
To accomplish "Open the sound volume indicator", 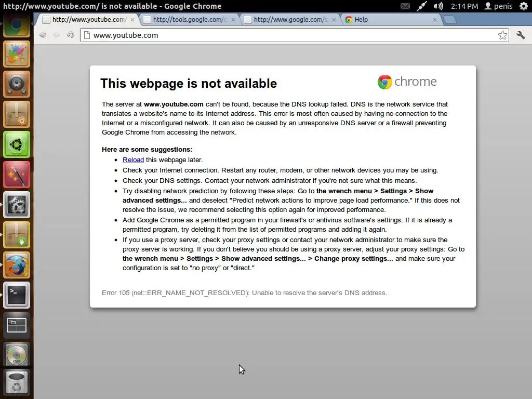I will (438, 6).
